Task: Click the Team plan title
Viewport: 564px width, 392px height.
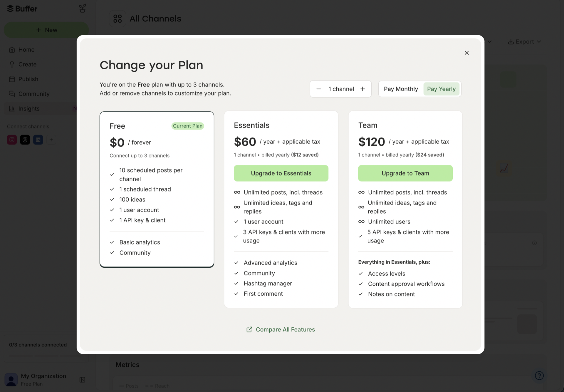Action: 368,125
